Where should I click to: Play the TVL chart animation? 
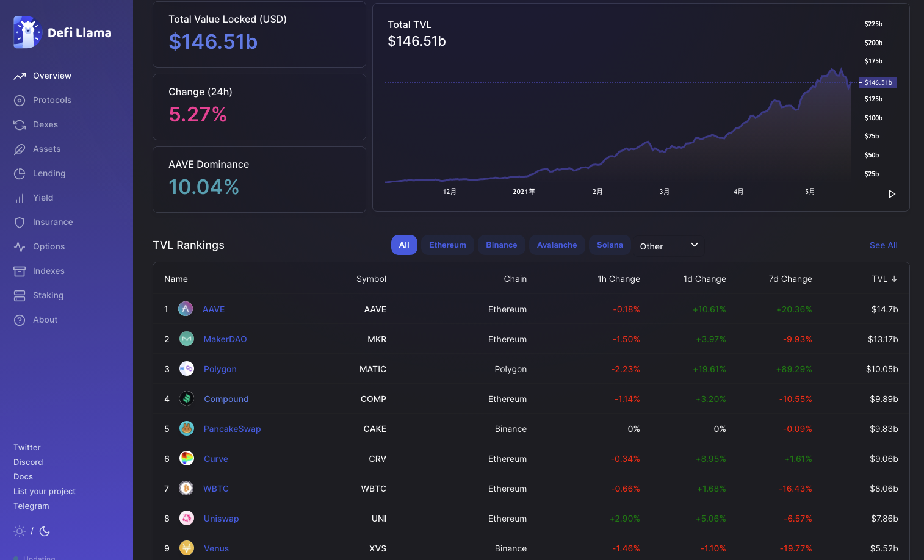892,194
